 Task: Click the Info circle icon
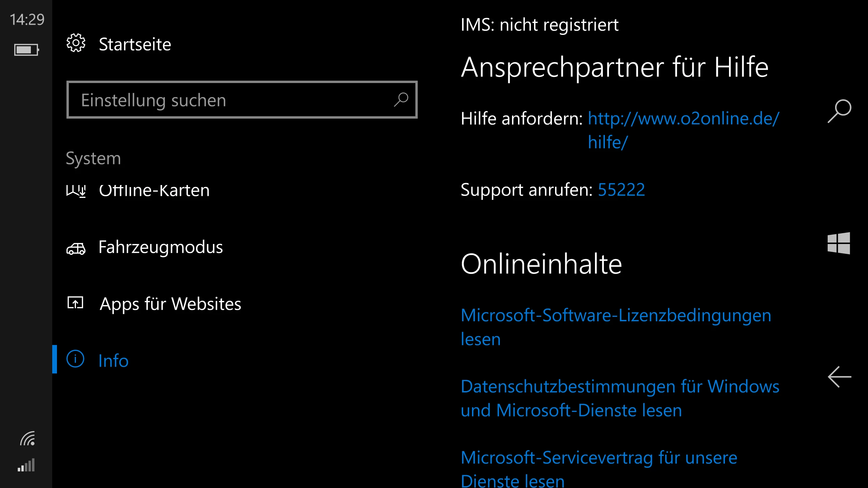pyautogui.click(x=75, y=359)
